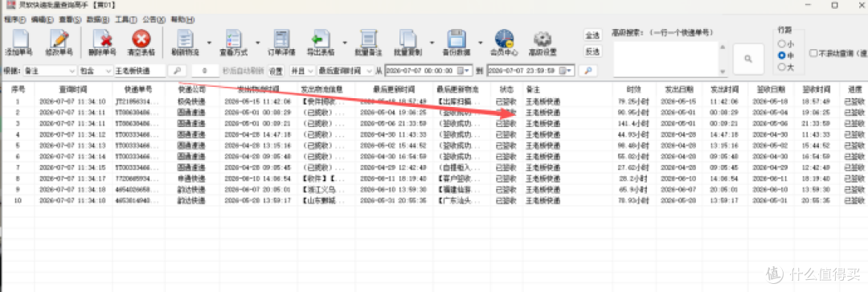Viewport: 868px width, 292px height.
Task: Click the 设置 button for auto refresh
Action: pyautogui.click(x=275, y=71)
